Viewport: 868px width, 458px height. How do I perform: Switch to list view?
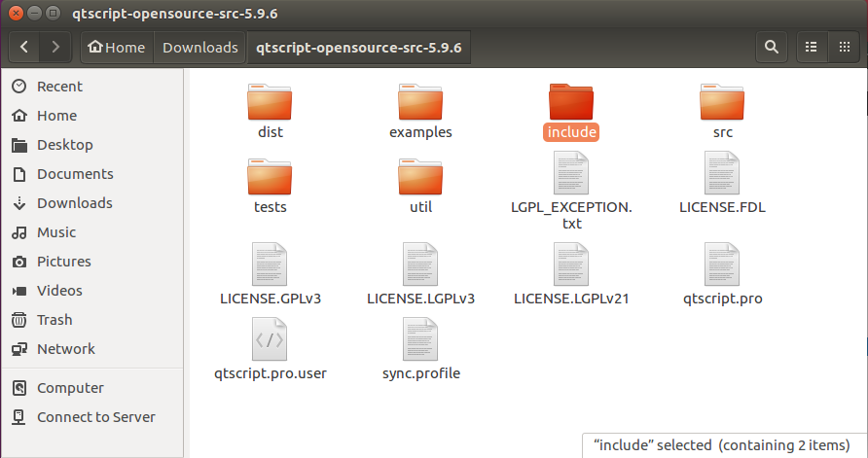click(x=810, y=47)
